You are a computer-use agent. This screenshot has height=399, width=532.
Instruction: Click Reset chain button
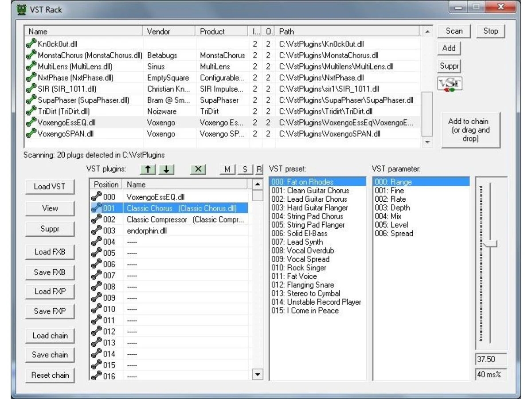(x=50, y=375)
